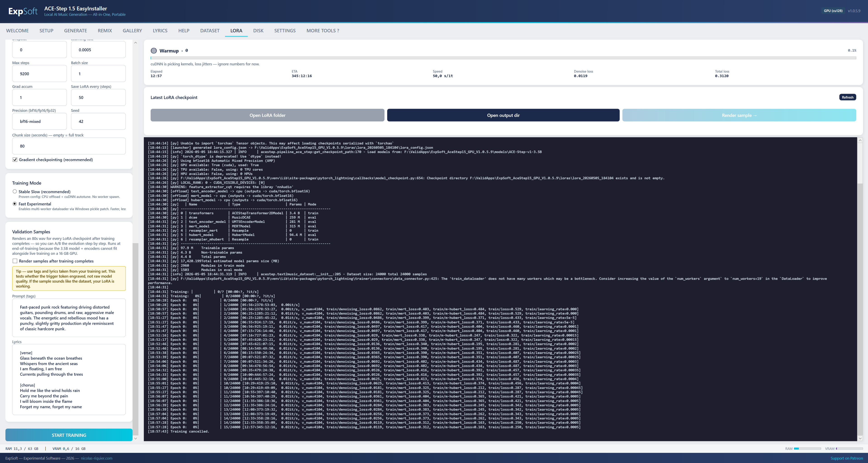Screen dimensions: 868x463
Task: Switch to the DATASET tab
Action: pyautogui.click(x=210, y=31)
